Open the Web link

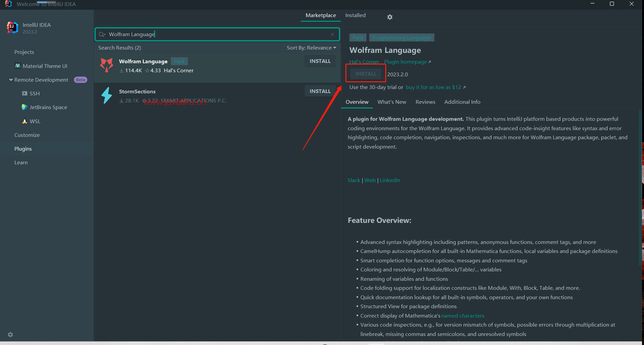370,180
